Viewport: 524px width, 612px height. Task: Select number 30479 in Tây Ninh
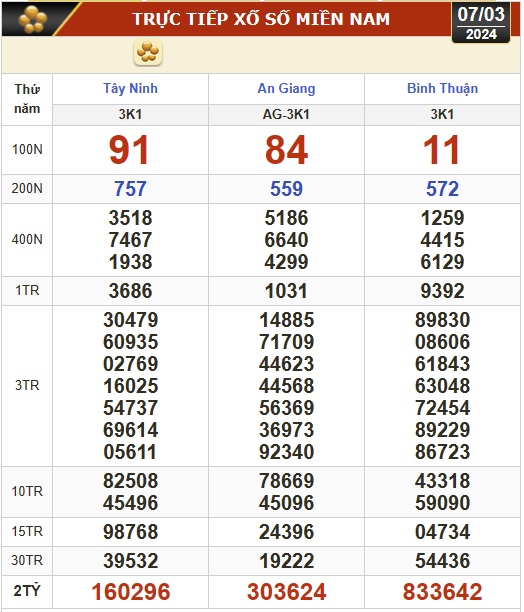[x=130, y=320]
